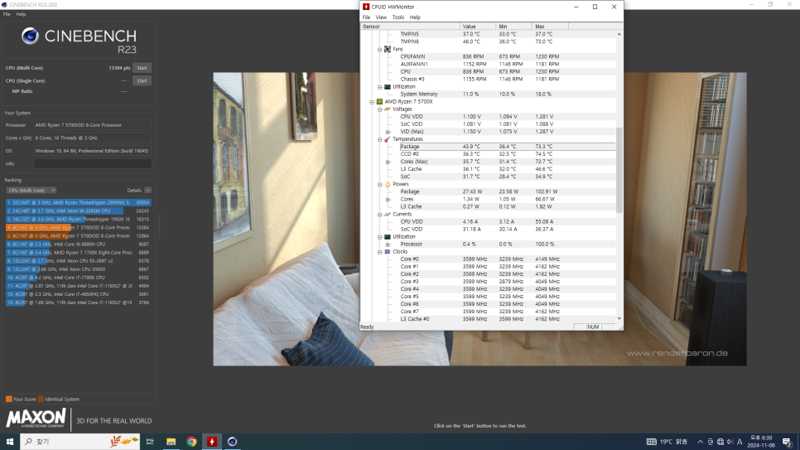This screenshot has height=450, width=800.
Task: Collapse the Temperatures node
Action: click(x=380, y=139)
